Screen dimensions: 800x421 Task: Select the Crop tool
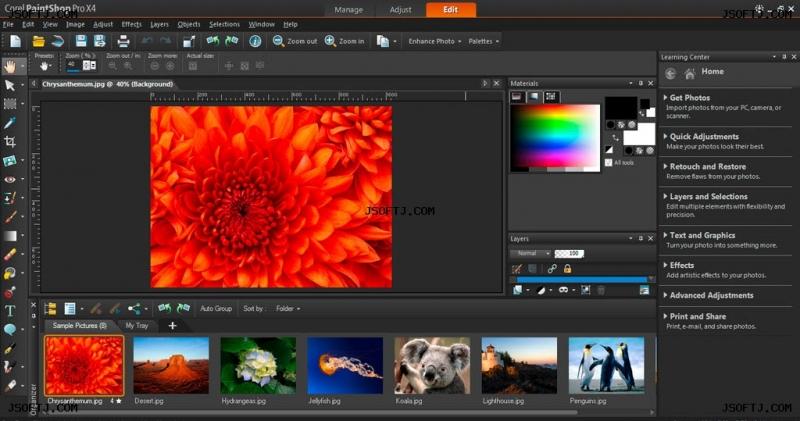tap(10, 142)
